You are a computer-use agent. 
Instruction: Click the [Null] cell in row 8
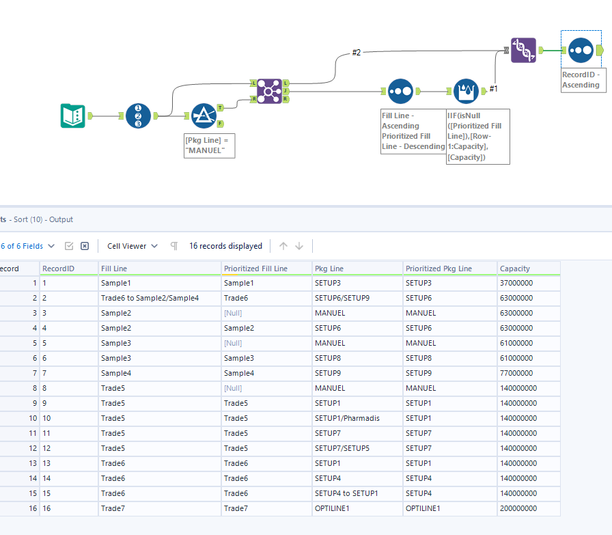(267, 388)
